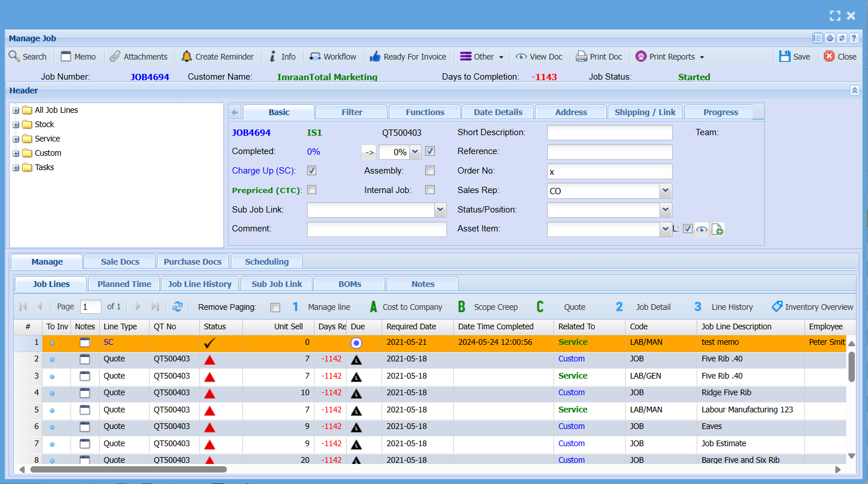Open Inventory Overview tag icon

[777, 306]
